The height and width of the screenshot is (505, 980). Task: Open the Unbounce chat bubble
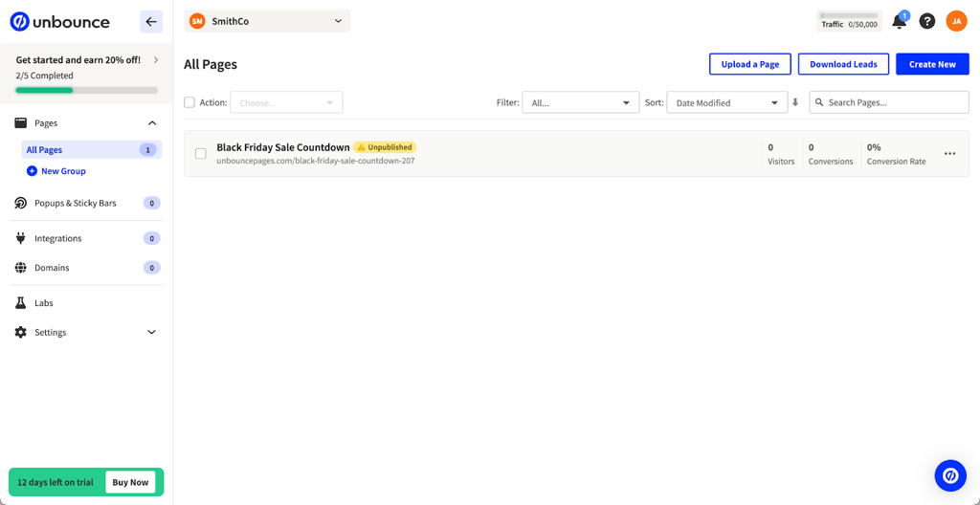pos(950,475)
